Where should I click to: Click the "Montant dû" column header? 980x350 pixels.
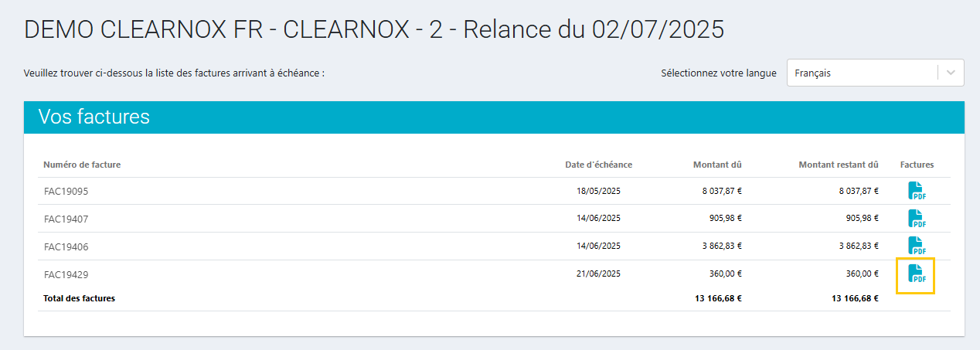[717, 165]
